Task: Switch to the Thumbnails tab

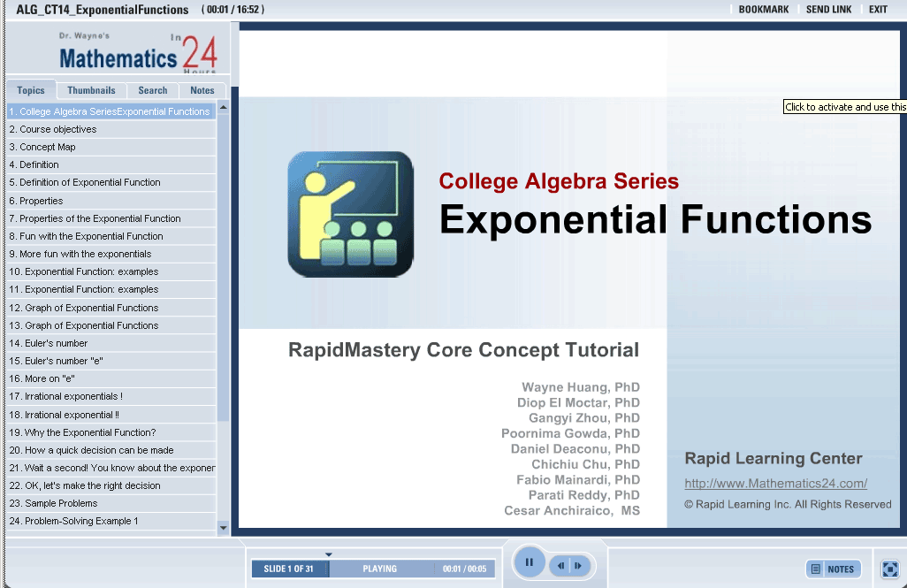Action: (91, 90)
